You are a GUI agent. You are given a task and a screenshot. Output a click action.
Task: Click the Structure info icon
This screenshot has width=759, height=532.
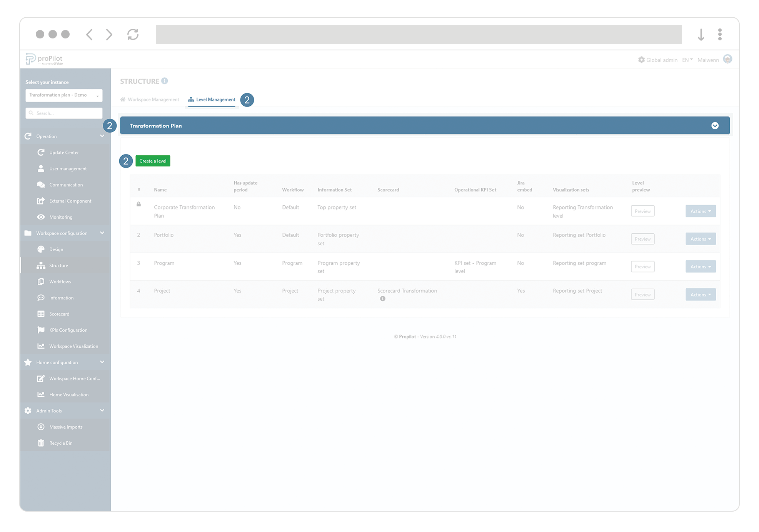point(165,81)
